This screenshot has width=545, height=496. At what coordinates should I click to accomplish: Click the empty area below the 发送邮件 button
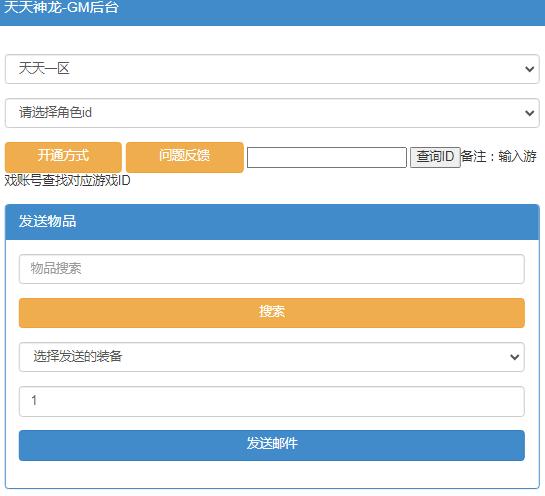tap(272, 474)
